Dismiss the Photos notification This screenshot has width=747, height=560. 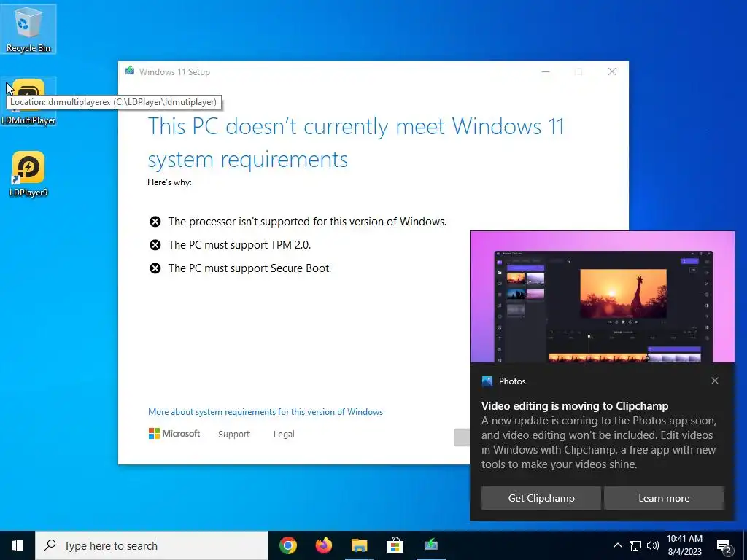click(715, 381)
